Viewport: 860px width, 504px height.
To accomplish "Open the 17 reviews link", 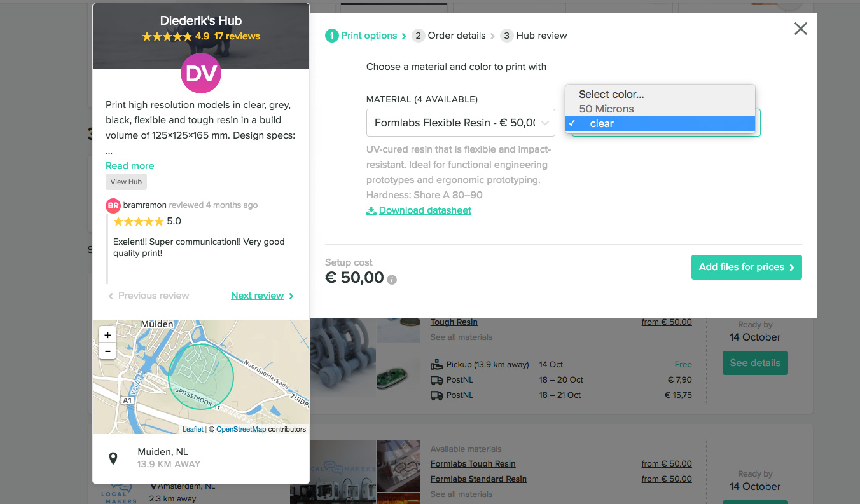I will [237, 36].
